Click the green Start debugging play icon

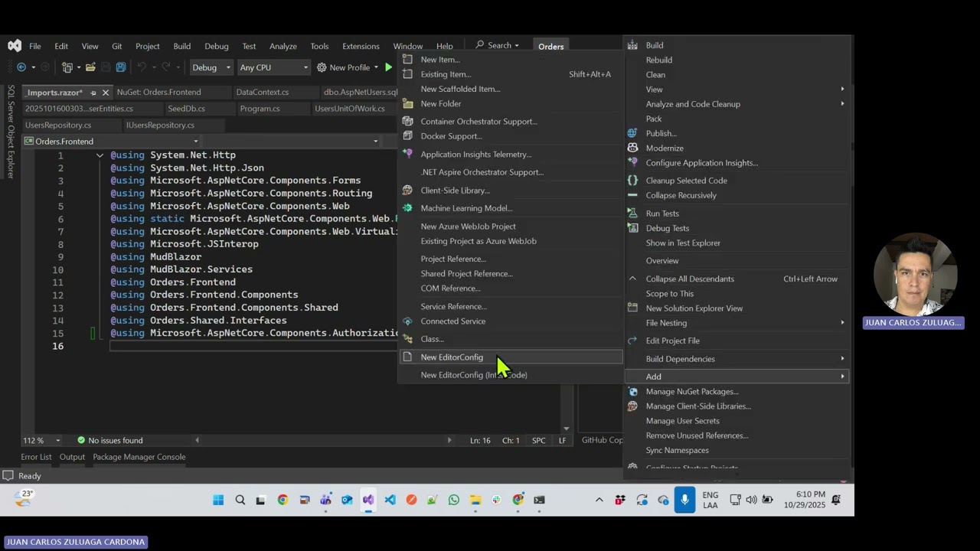tap(389, 67)
